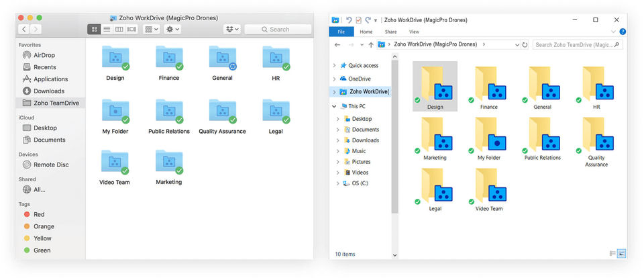
Task: Select Finance folder in Windows Explorer
Action: click(489, 86)
